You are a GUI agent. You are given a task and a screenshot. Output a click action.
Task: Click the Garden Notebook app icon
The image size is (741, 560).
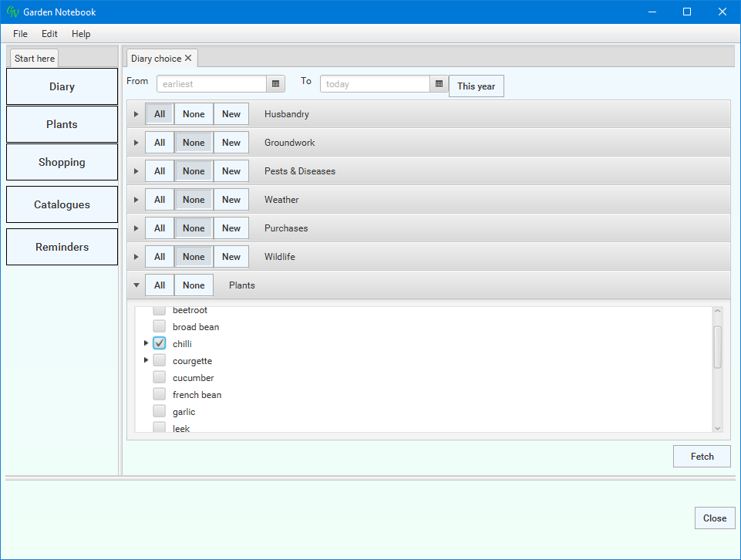click(x=12, y=12)
